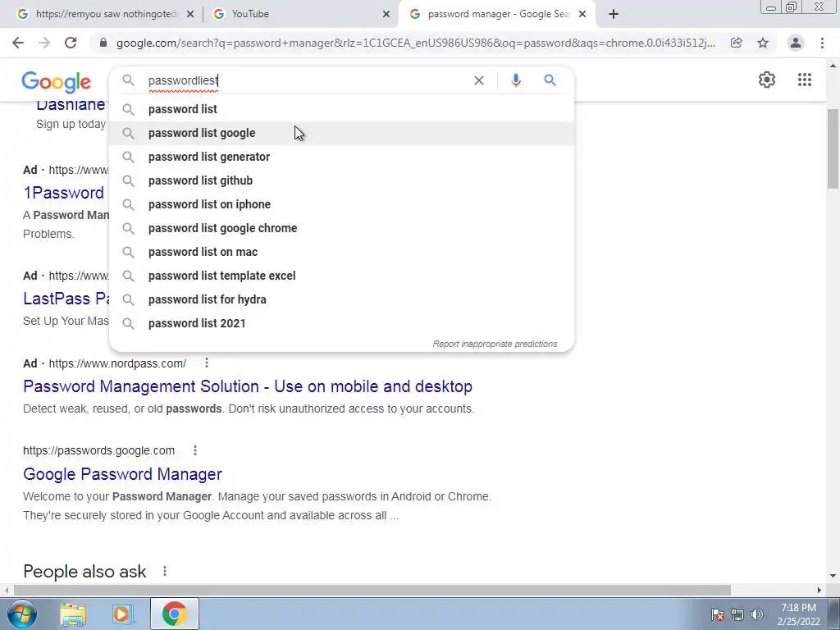Select suggestion 'password list on iphone'
Image resolution: width=840 pixels, height=630 pixels.
click(x=341, y=204)
